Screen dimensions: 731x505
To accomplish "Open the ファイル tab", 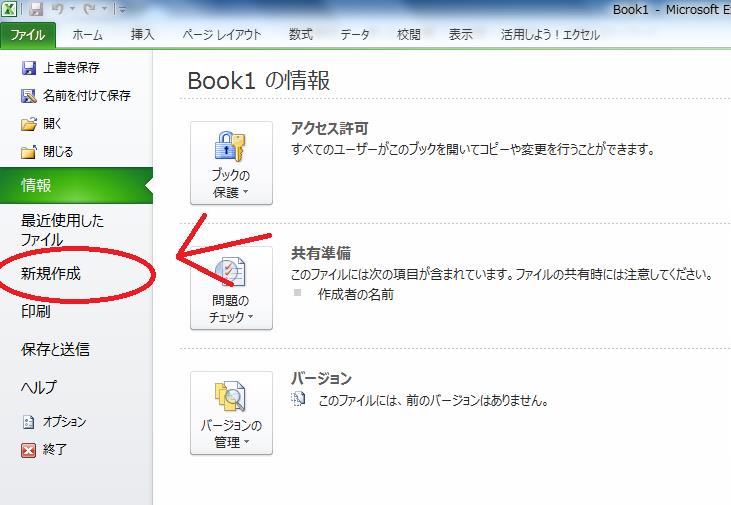I will coord(28,35).
